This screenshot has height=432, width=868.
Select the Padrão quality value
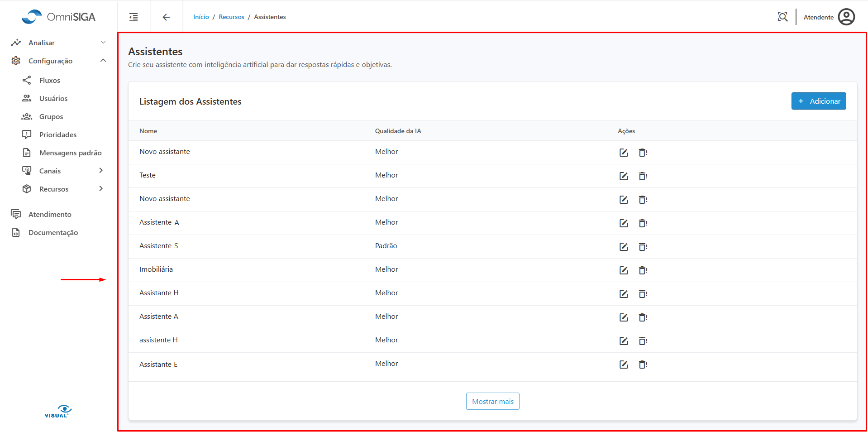(x=386, y=246)
